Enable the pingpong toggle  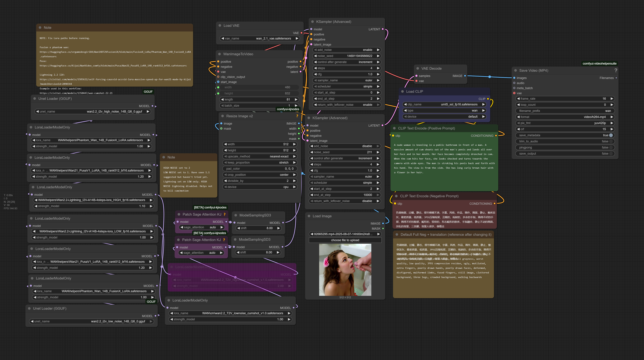(x=611, y=147)
